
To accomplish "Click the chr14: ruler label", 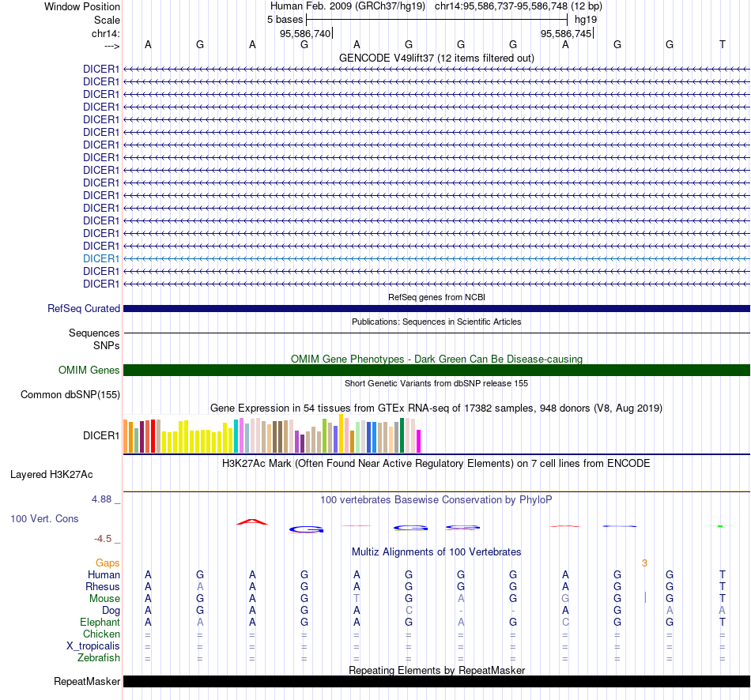I will point(106,33).
